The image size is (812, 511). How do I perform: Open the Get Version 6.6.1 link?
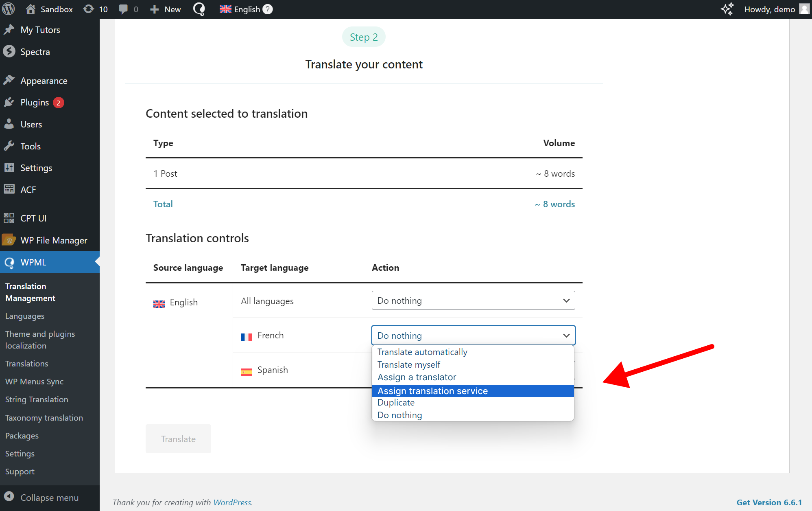[x=768, y=502]
